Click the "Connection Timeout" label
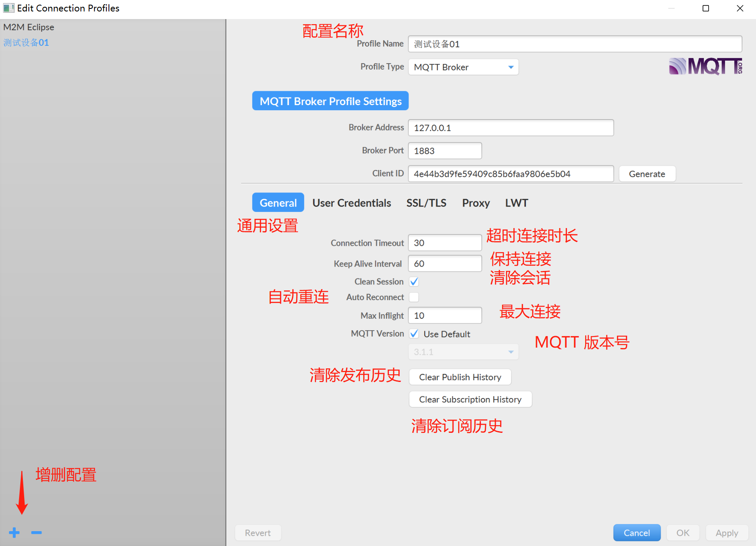The image size is (756, 546). (367, 243)
